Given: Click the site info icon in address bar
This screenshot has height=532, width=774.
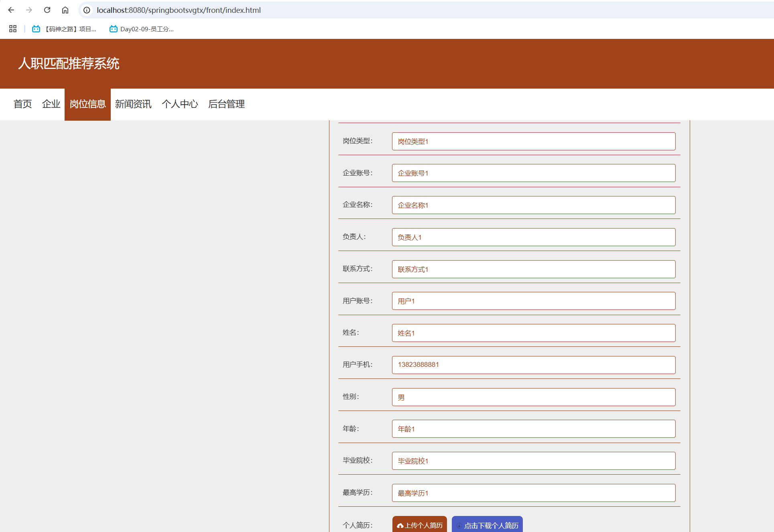Looking at the screenshot, I should tap(87, 10).
